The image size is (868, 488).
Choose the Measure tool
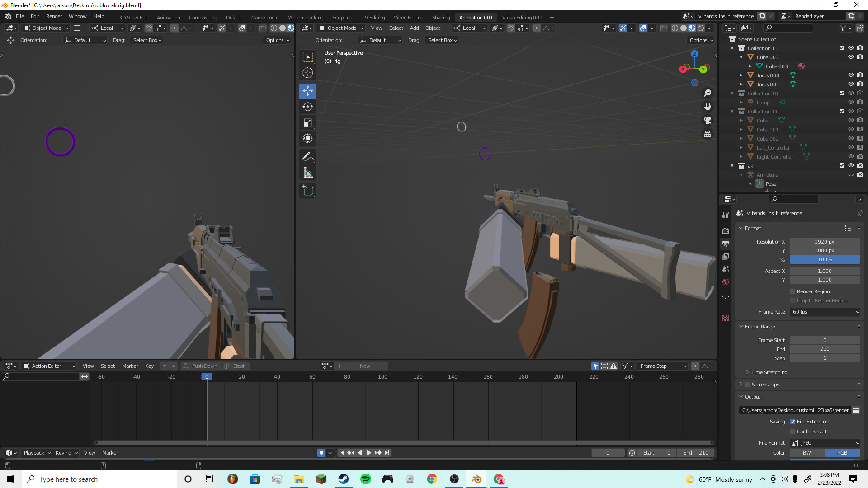coord(307,172)
